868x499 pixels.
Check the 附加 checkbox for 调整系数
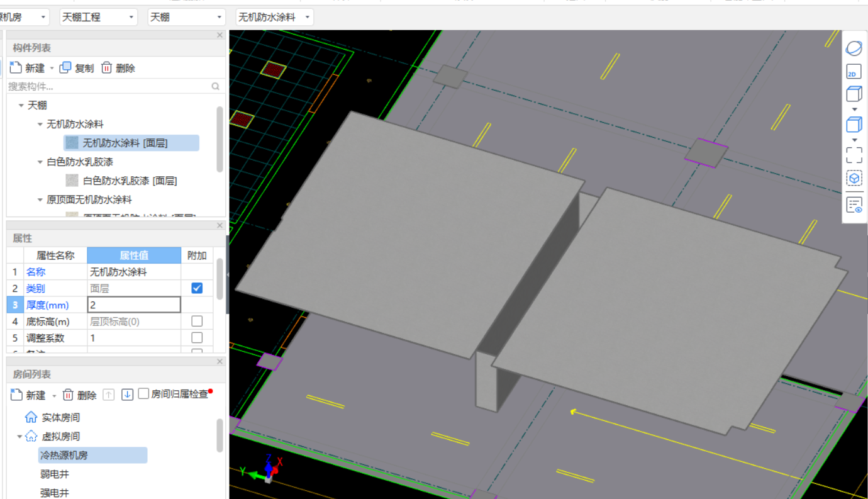tap(197, 338)
